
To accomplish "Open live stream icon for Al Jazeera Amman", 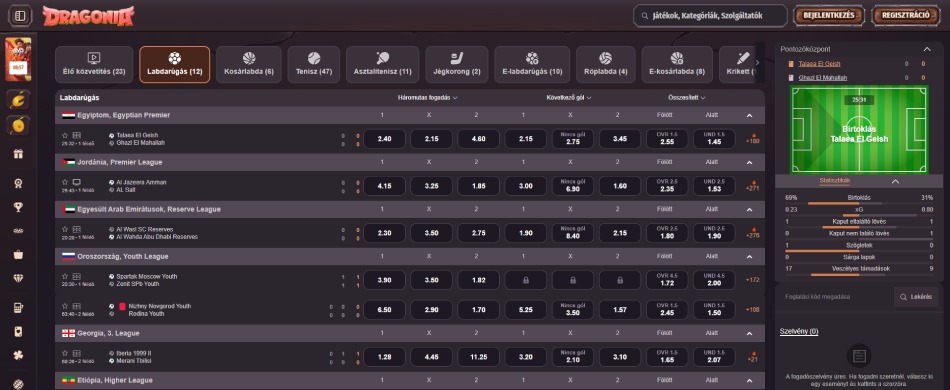I will [x=76, y=182].
